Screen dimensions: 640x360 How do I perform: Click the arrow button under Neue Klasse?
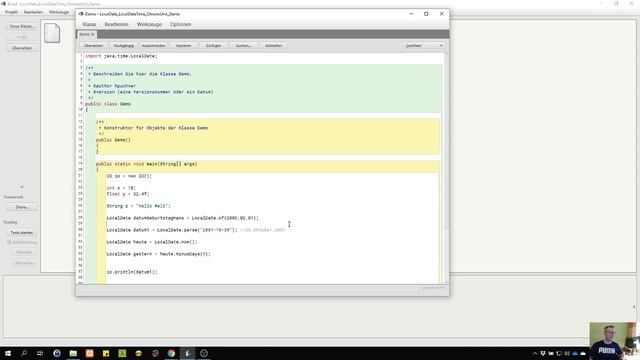pos(22,37)
